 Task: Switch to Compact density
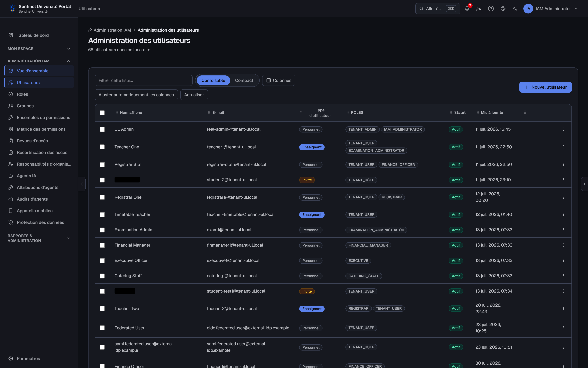click(244, 80)
